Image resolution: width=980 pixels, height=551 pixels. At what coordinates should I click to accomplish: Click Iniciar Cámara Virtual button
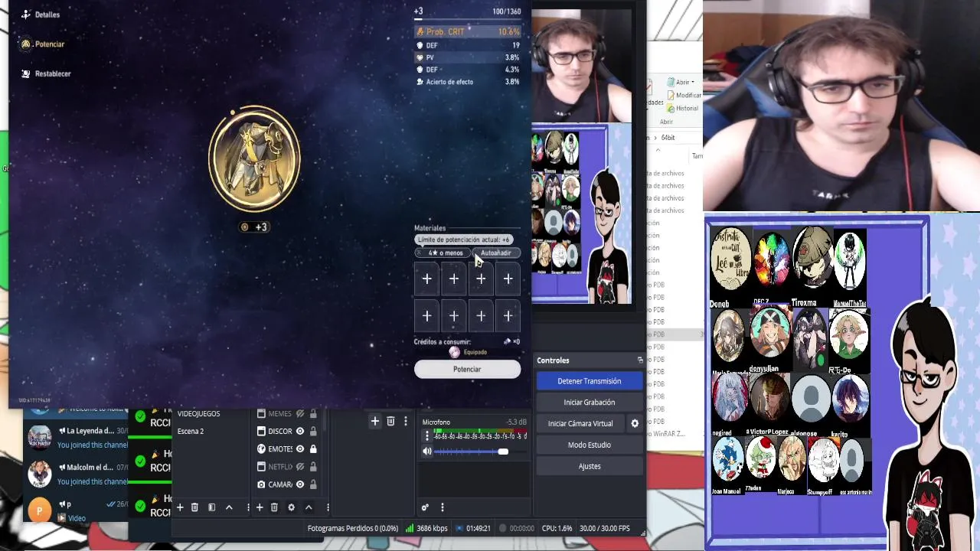point(580,423)
